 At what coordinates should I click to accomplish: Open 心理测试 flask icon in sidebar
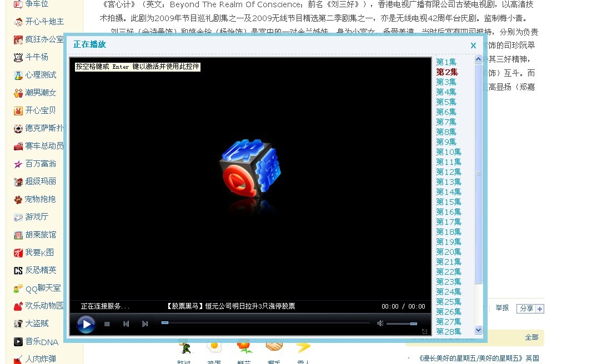click(x=18, y=75)
